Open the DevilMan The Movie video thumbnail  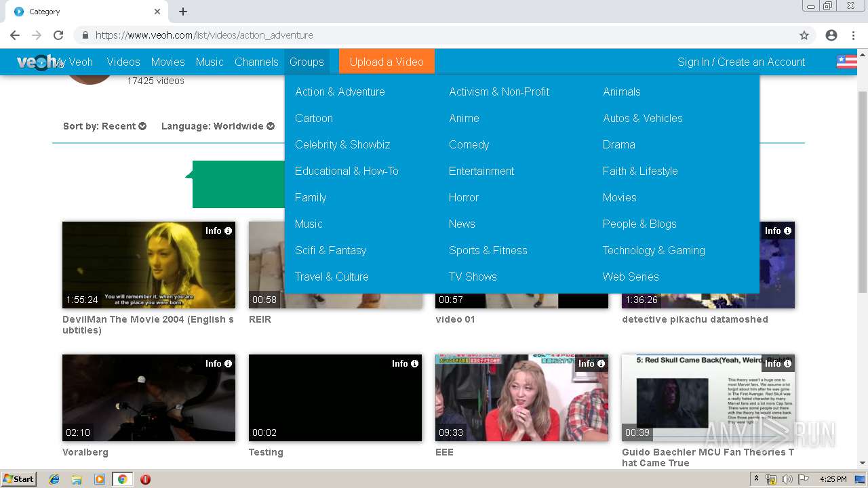click(149, 265)
